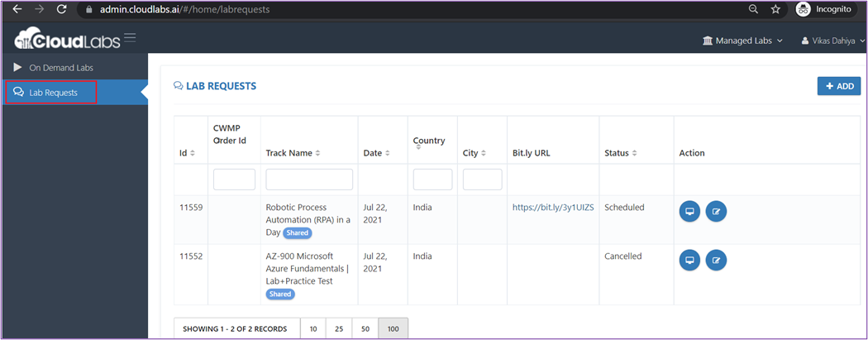
Task: Click AZ-900 Microsoft Azure Fundamentals track name
Action: 308,269
